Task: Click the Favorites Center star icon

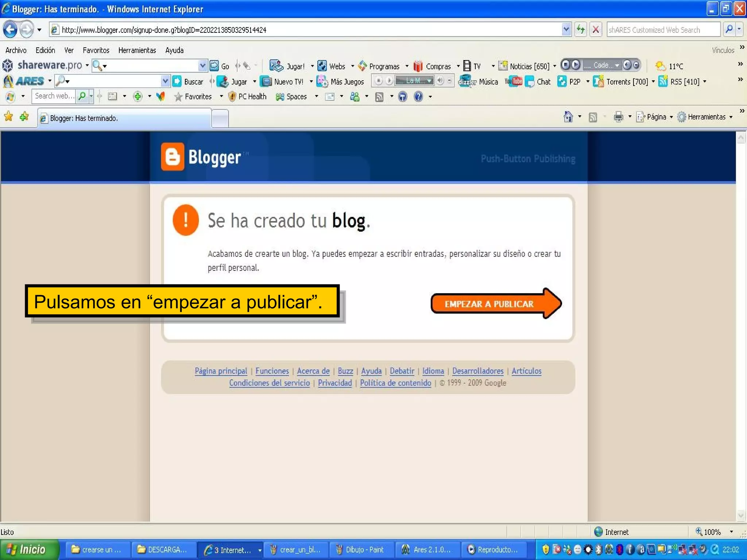Action: point(8,117)
